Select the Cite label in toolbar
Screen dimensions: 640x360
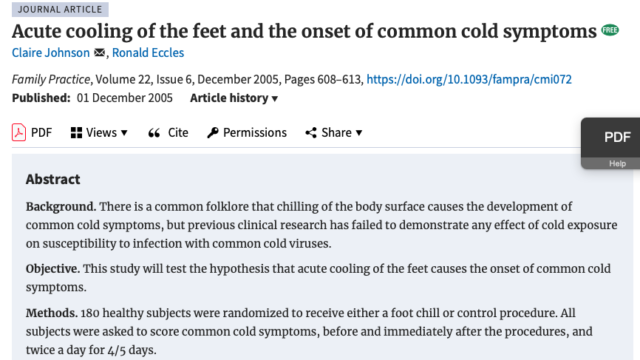[178, 133]
